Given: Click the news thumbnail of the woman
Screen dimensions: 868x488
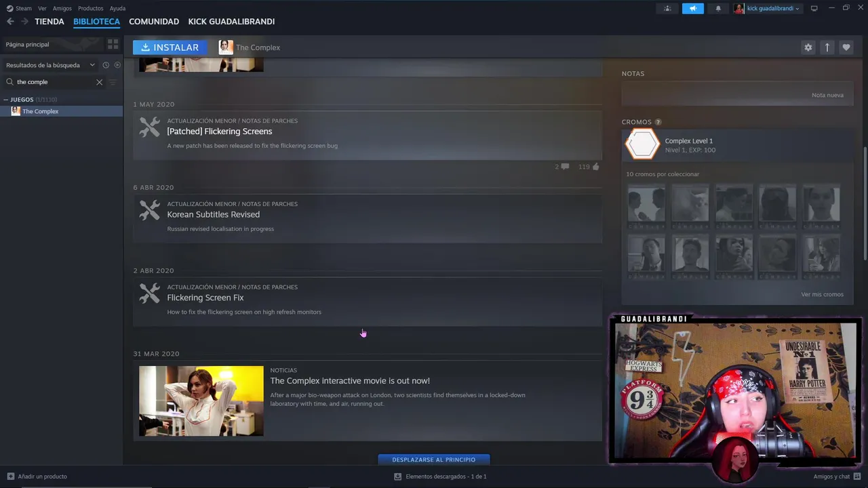Looking at the screenshot, I should [201, 401].
